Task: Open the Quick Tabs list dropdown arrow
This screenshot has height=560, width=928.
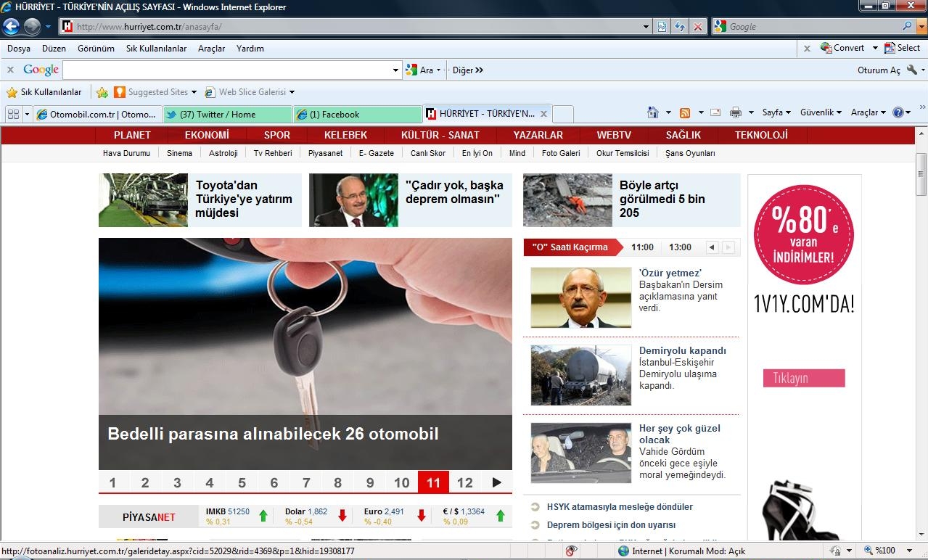Action: coord(27,114)
